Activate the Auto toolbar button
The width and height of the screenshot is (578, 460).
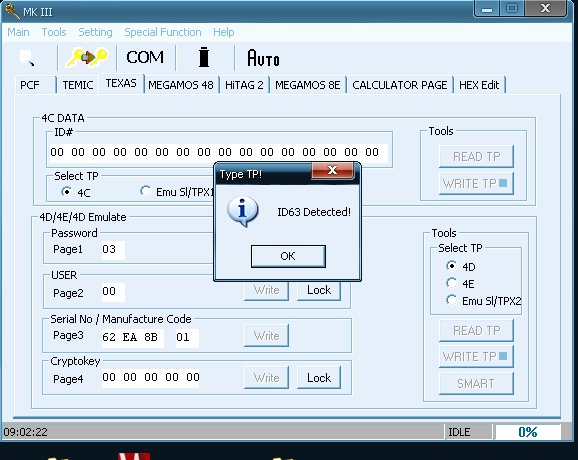point(263,58)
